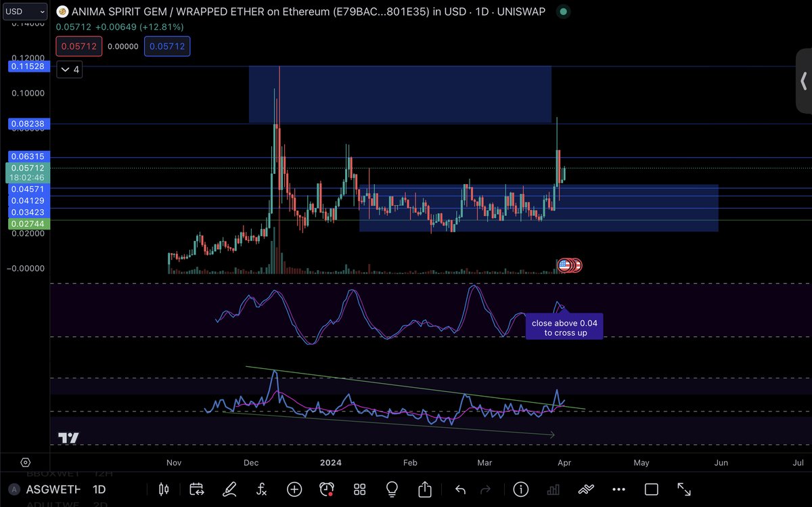Open the fx indicators menu
Screen dimensions: 812x507
pos(262,489)
